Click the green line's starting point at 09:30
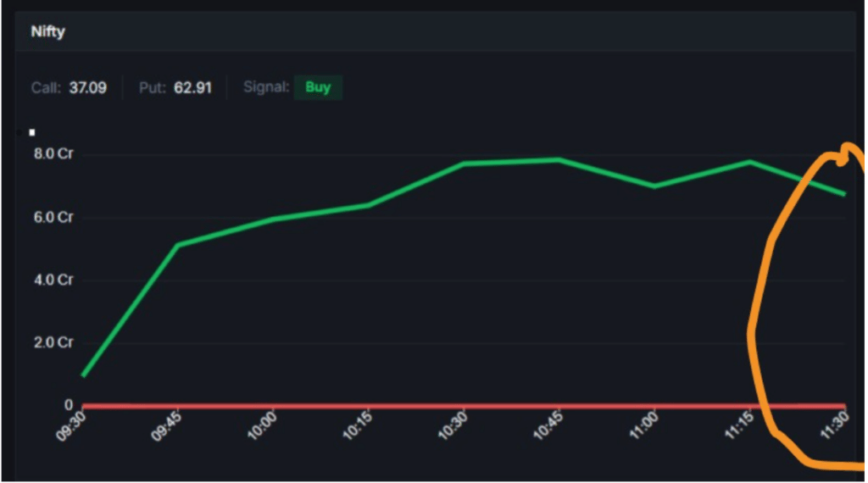Image resolution: width=868 pixels, height=483 pixels. coord(83,375)
